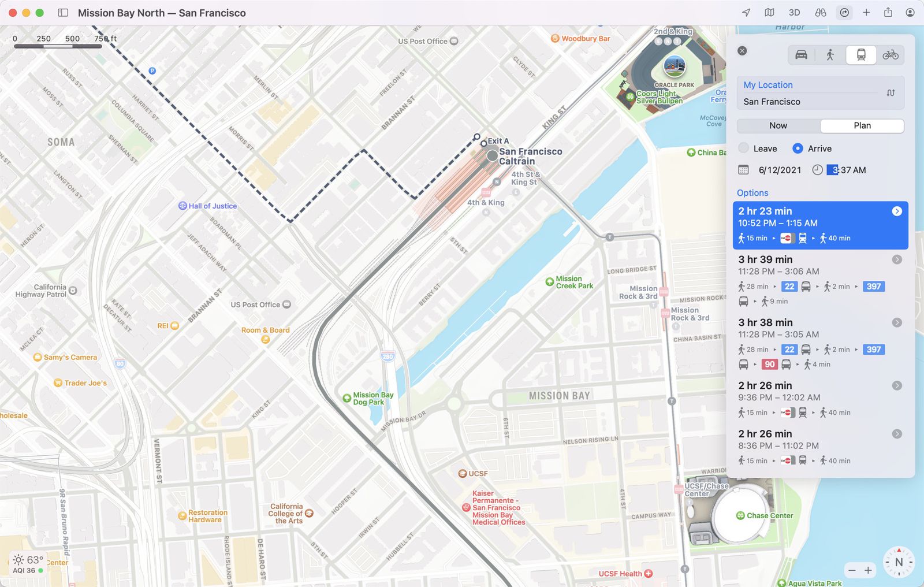Select the Leave radio button
Screen dimensions: 924x587
(x=743, y=148)
